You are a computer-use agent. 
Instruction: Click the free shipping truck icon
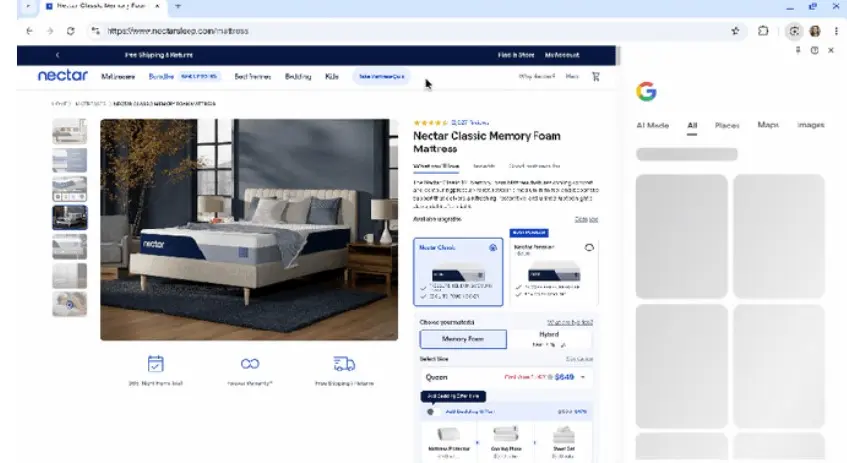coord(344,364)
